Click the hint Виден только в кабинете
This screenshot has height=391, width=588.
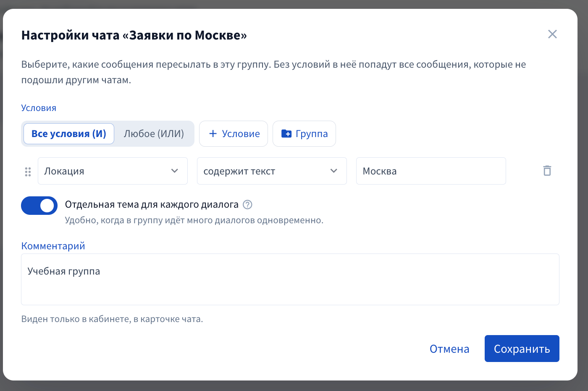coord(112,319)
